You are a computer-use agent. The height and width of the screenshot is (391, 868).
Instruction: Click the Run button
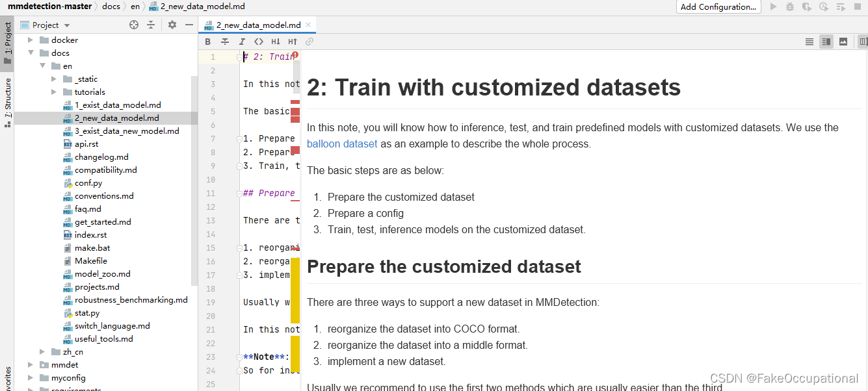773,6
